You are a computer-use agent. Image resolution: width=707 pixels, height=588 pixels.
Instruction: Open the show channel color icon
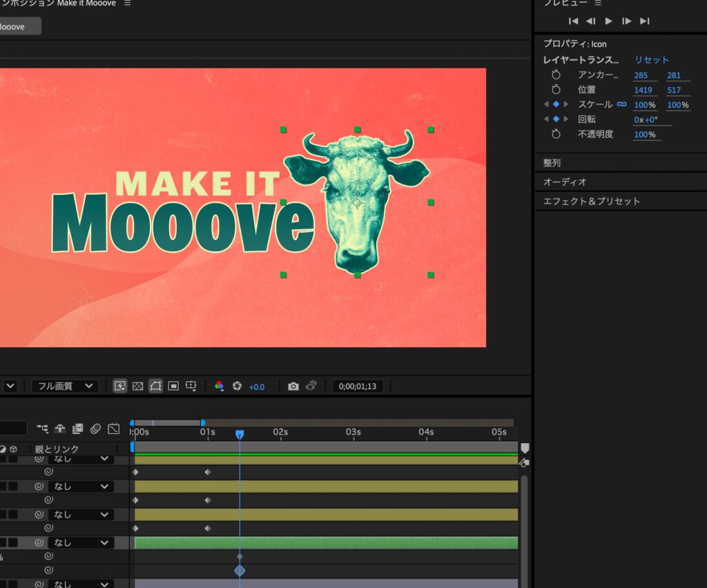click(x=219, y=386)
